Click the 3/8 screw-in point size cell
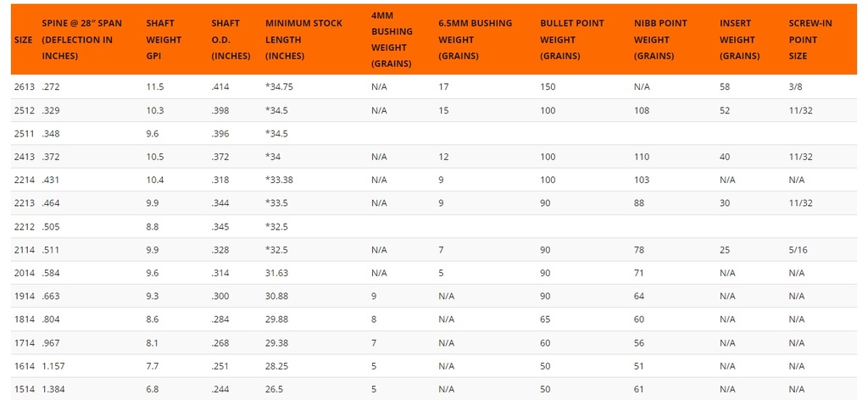 point(796,87)
